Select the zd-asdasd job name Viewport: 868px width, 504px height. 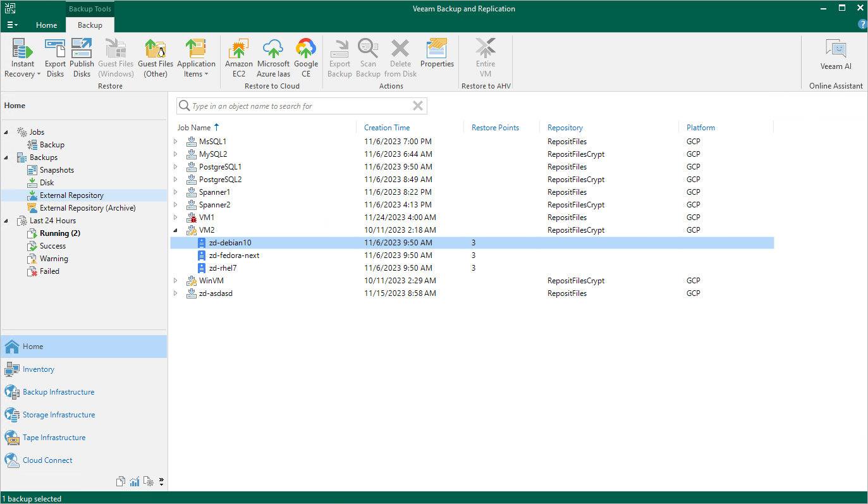(x=216, y=293)
